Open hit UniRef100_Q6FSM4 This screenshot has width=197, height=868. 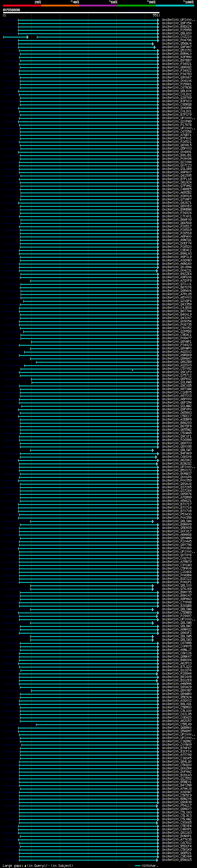coord(176,402)
